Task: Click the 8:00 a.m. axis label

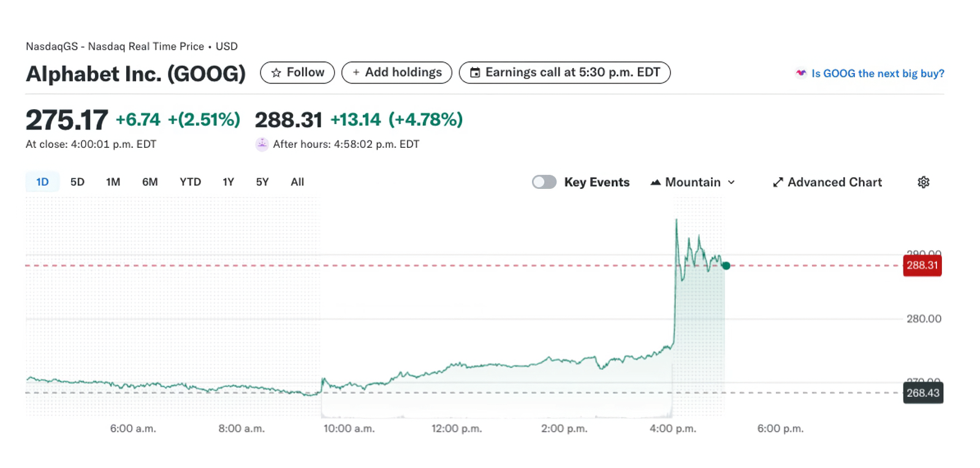Action: (x=241, y=429)
